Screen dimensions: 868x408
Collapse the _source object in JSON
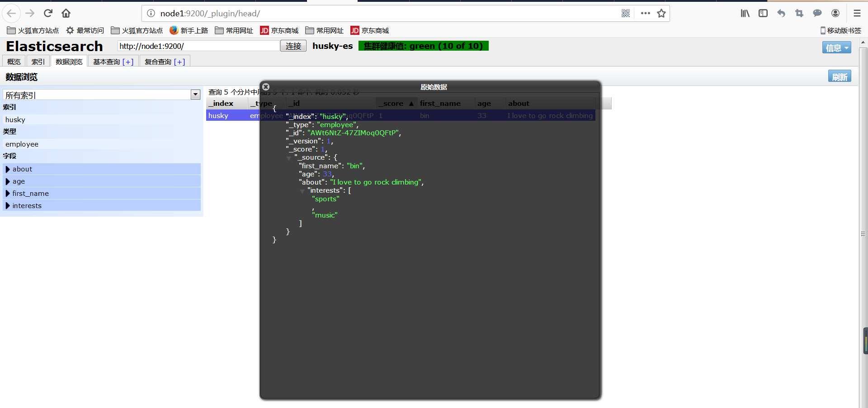pyautogui.click(x=289, y=158)
